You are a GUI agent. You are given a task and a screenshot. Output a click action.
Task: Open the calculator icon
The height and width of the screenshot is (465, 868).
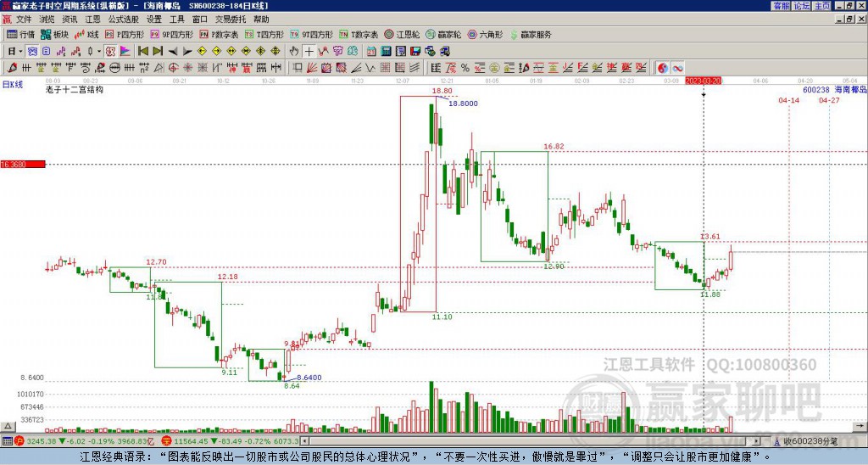tap(387, 52)
